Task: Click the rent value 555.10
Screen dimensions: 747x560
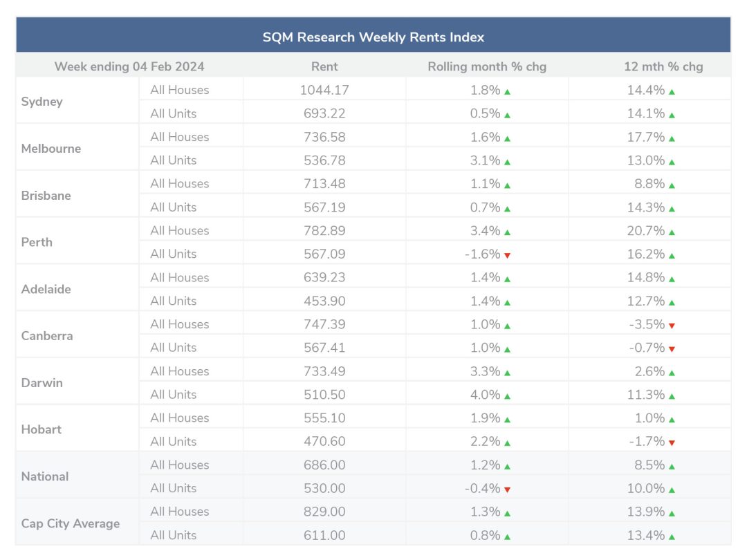Action: pos(324,418)
